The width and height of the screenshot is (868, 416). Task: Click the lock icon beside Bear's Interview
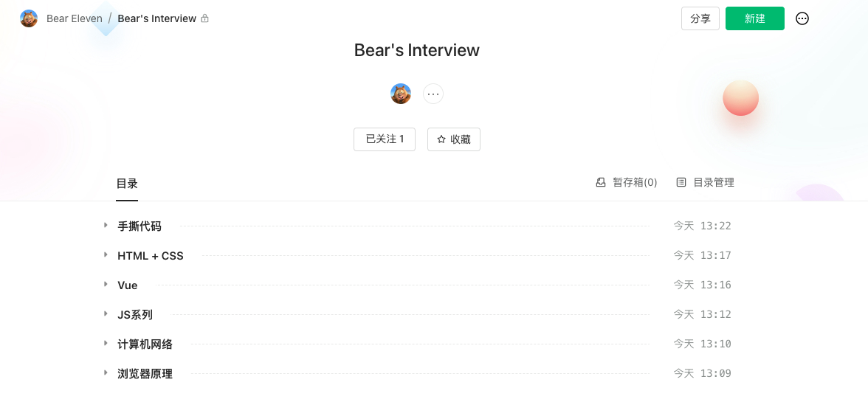click(205, 18)
